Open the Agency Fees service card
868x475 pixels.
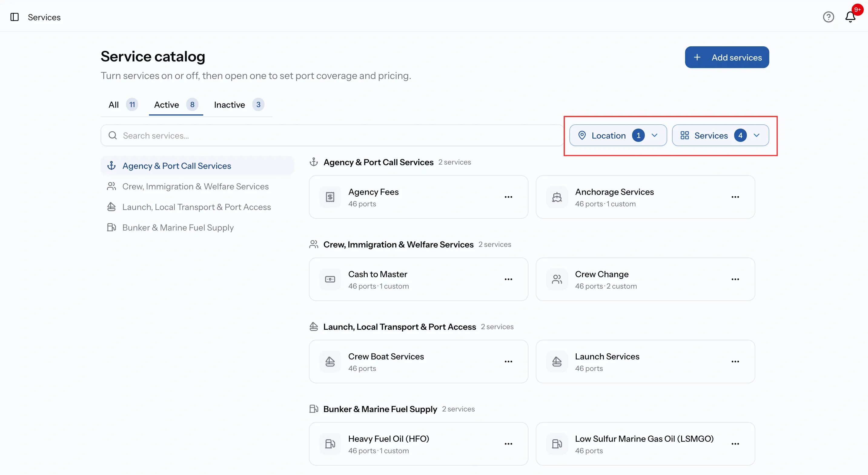pyautogui.click(x=419, y=197)
